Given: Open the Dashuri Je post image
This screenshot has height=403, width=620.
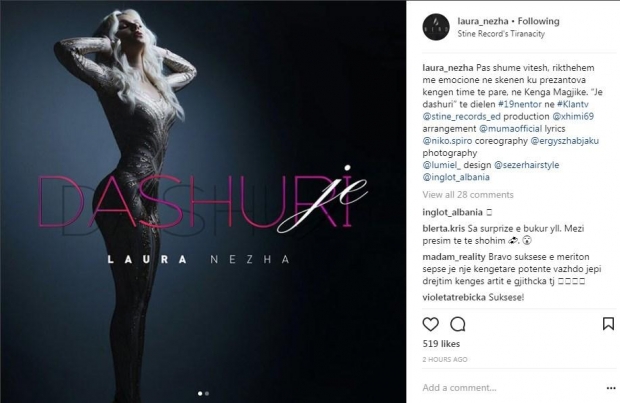Looking at the screenshot, I should click(203, 202).
